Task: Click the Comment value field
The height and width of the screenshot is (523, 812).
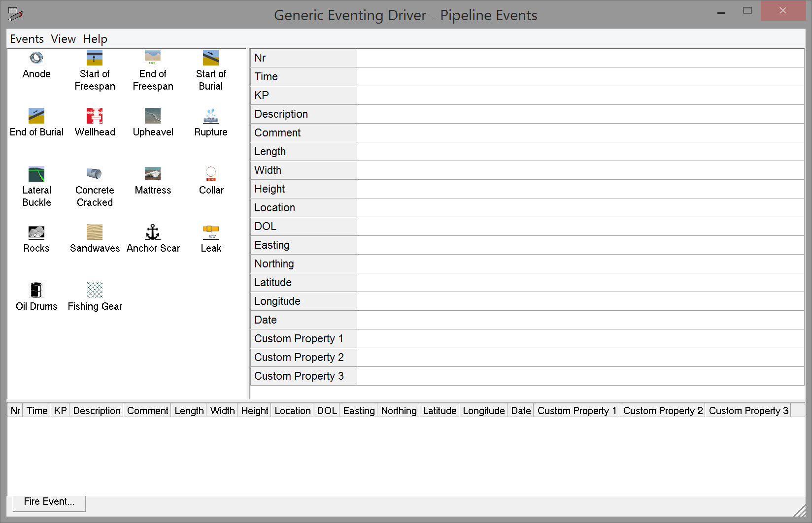Action: [580, 133]
